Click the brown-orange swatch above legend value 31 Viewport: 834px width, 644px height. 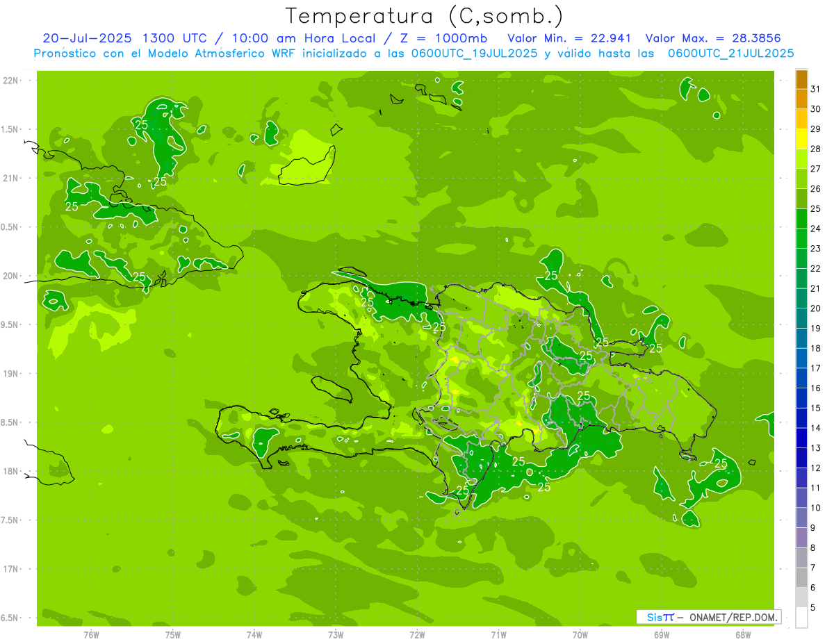801,79
